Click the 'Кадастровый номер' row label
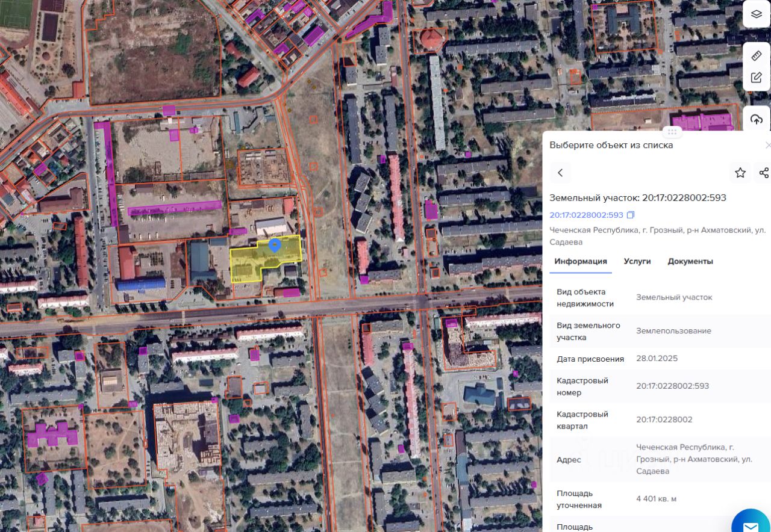 (582, 386)
